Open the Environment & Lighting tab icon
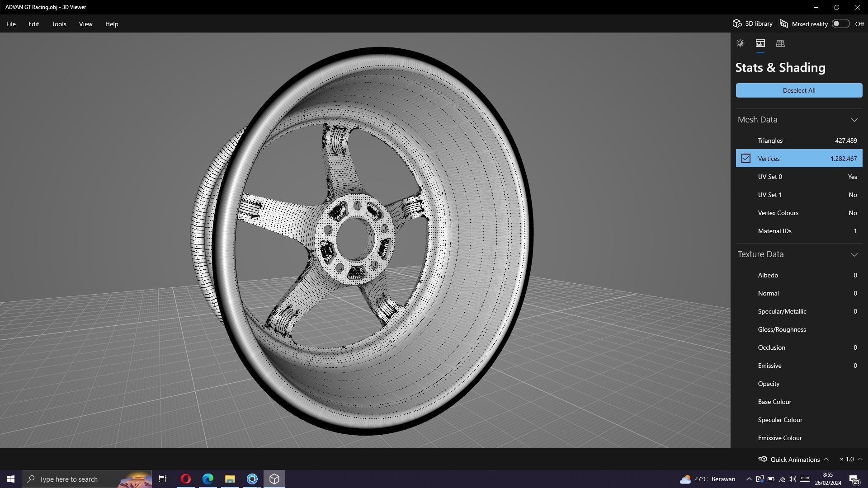This screenshot has width=868, height=488. coord(740,43)
